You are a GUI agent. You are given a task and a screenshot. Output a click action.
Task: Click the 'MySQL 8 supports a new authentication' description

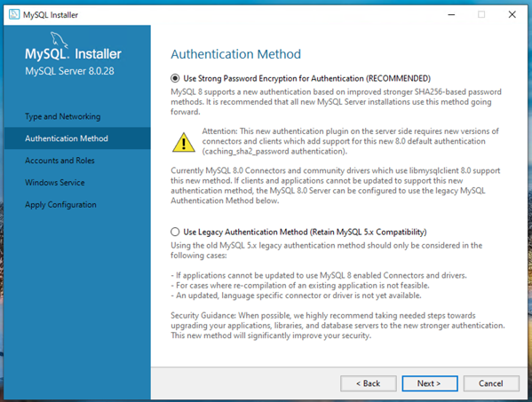[336, 102]
